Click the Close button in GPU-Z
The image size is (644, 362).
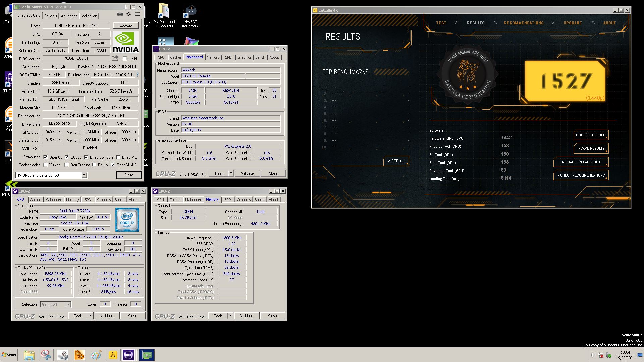(x=129, y=175)
